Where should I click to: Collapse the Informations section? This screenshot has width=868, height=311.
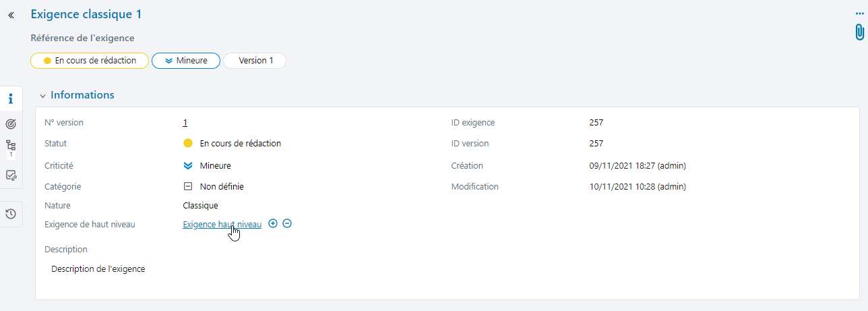click(43, 96)
